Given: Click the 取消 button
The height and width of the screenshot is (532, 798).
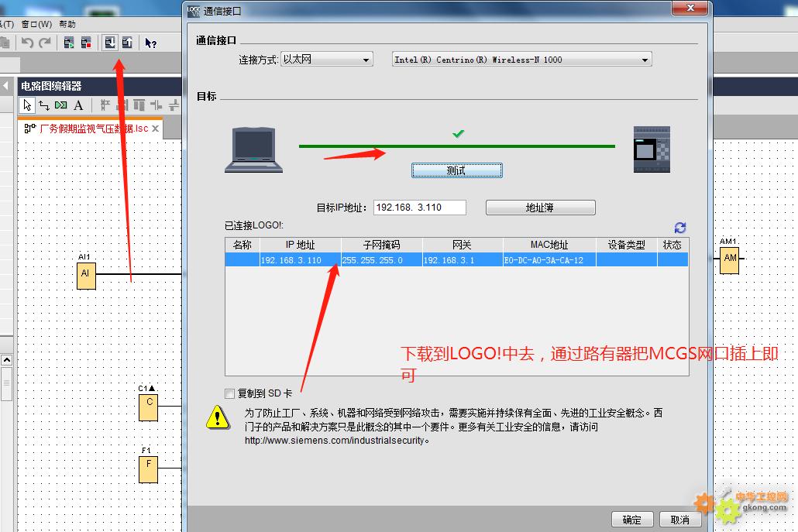Looking at the screenshot, I should tap(680, 520).
